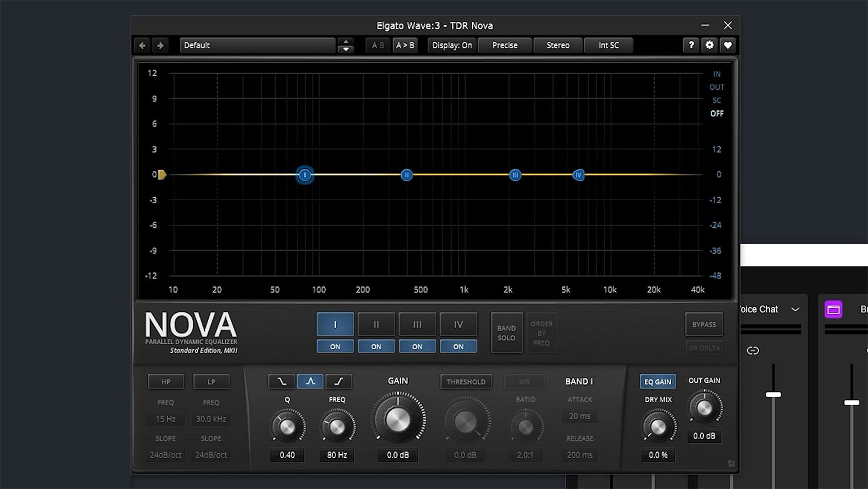Click the yellow zero-gain marker on graph
The height and width of the screenshot is (489, 868).
(162, 174)
